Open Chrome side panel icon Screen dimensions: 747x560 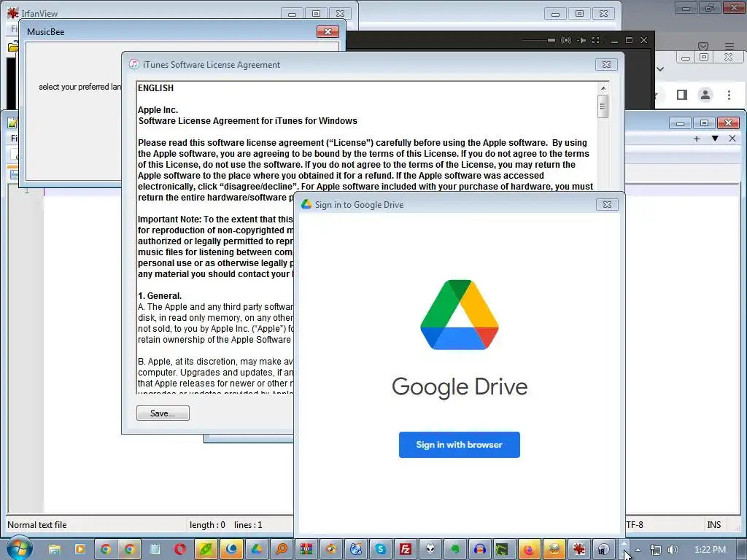[x=682, y=95]
